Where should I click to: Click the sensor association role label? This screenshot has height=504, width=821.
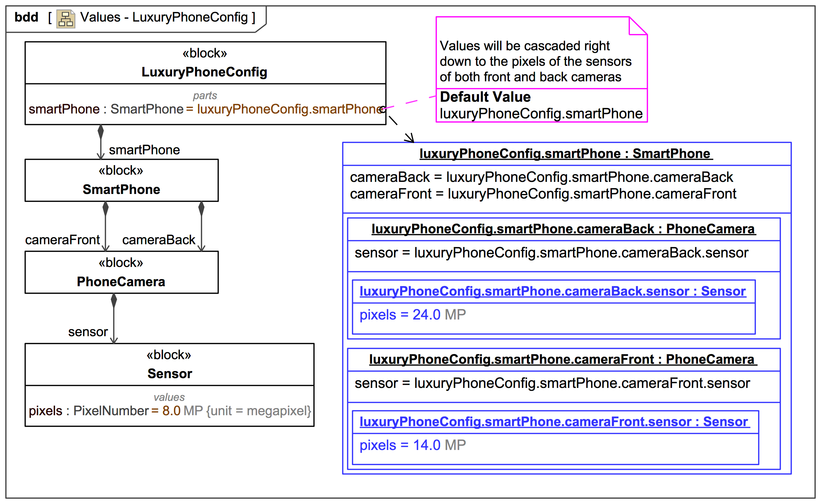tap(88, 332)
